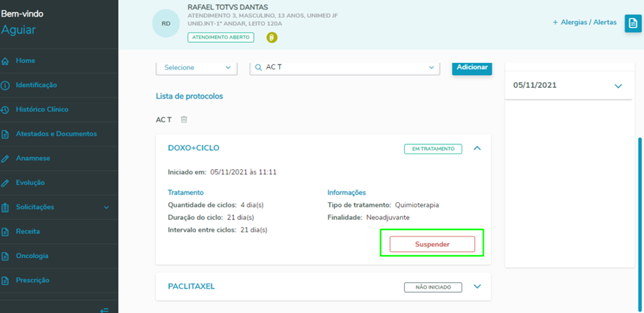Click the Anamnese pencil icon
The image size is (644, 313).
pos(5,159)
